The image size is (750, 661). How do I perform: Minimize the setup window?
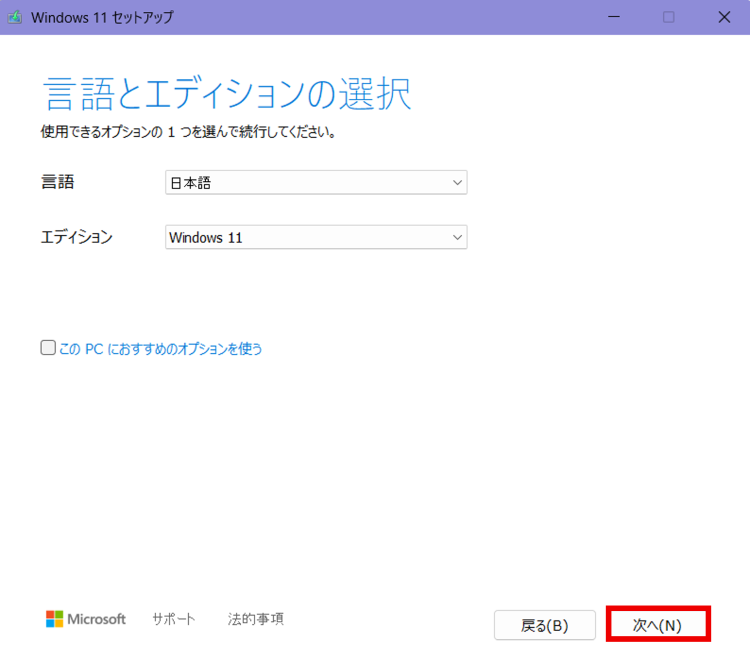[614, 17]
